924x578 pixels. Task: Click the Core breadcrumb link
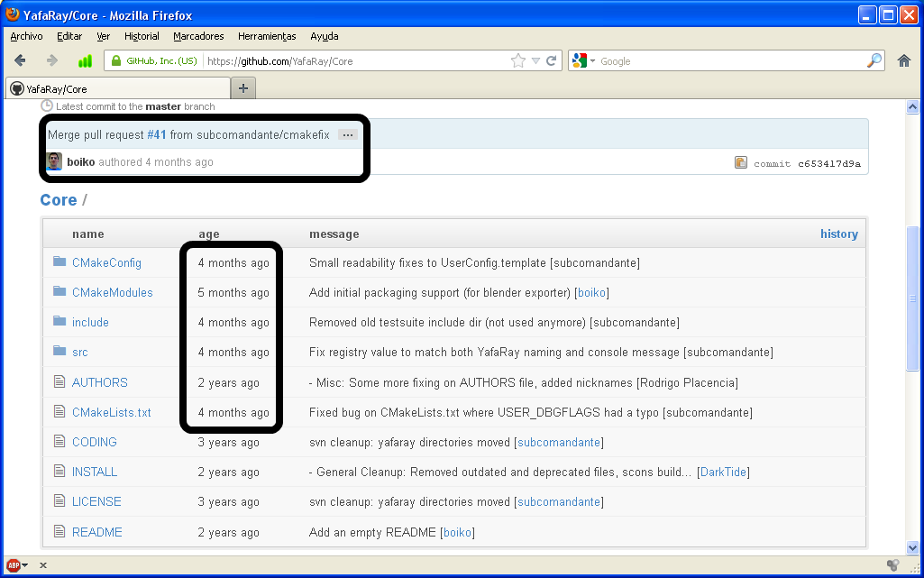pyautogui.click(x=59, y=200)
